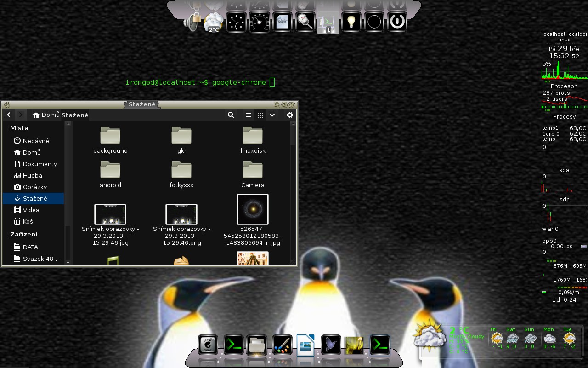Click the light bulb icon in top dock
The image size is (588, 368).
351,22
